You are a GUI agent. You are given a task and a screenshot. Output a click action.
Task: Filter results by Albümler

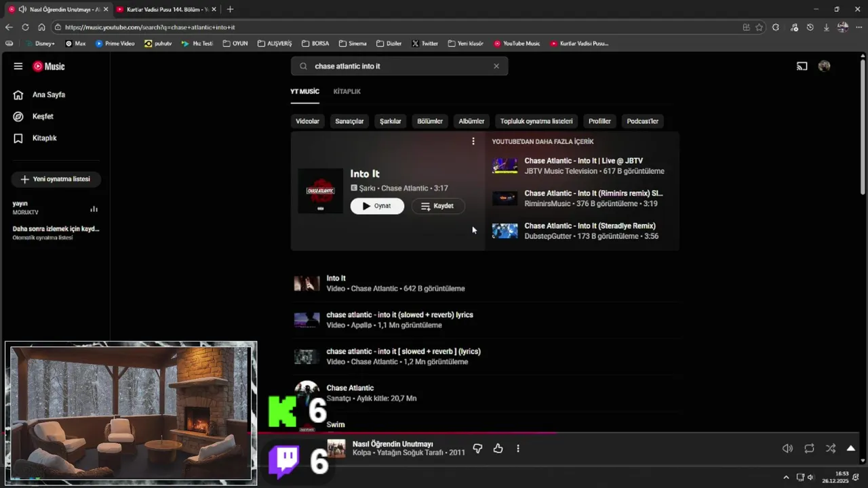point(471,121)
